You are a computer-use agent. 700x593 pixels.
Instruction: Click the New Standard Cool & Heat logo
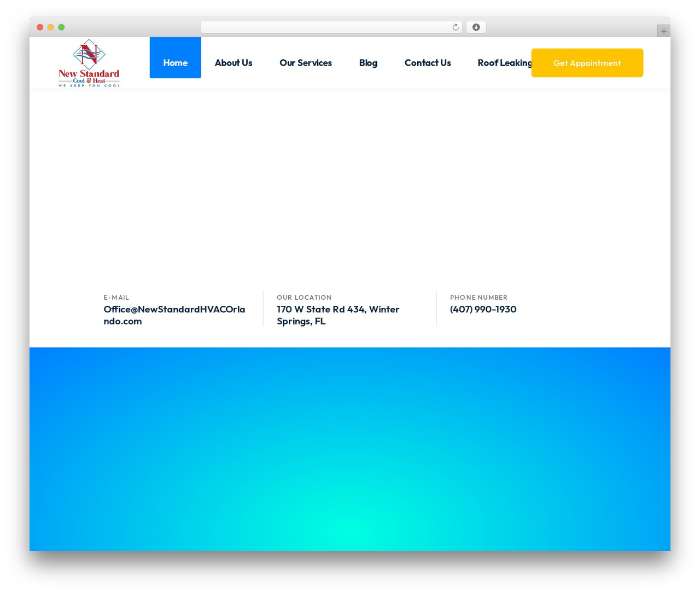[89, 63]
